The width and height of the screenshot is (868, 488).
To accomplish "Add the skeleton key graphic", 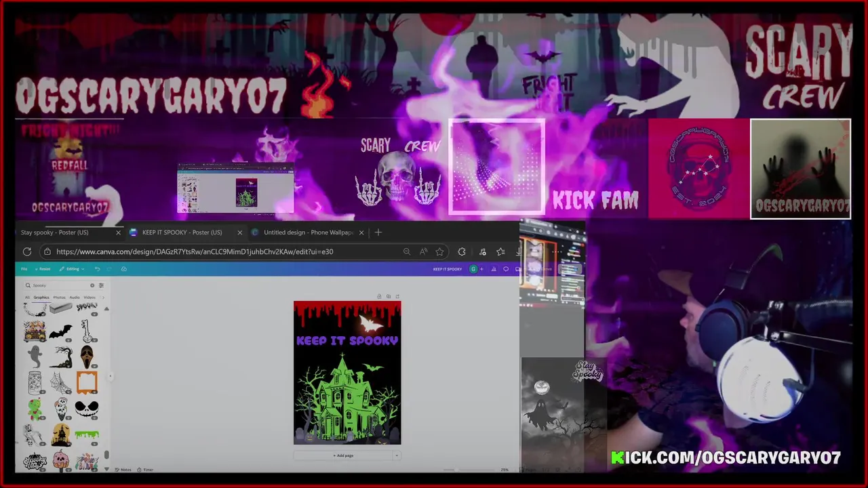I will [87, 331].
